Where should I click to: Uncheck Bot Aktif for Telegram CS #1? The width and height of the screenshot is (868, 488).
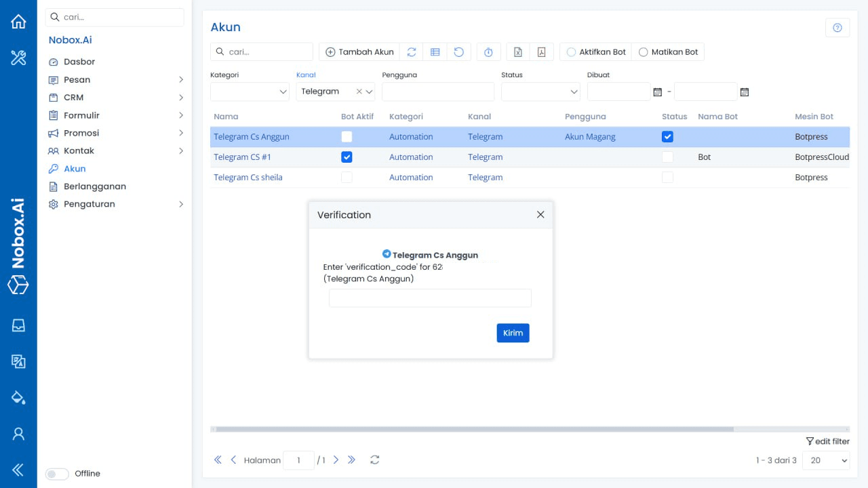tap(347, 157)
